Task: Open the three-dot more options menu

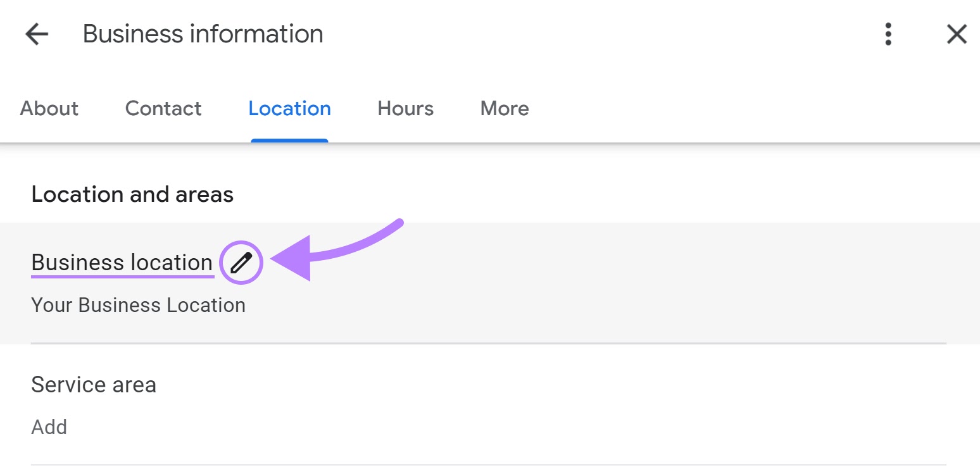Action: (x=888, y=34)
